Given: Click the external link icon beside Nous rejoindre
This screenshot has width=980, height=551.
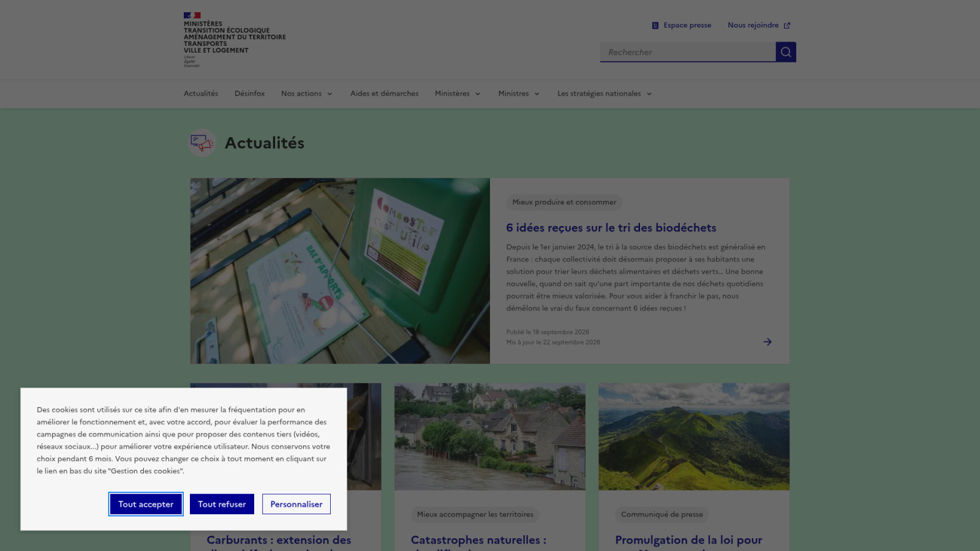Looking at the screenshot, I should pos(787,26).
